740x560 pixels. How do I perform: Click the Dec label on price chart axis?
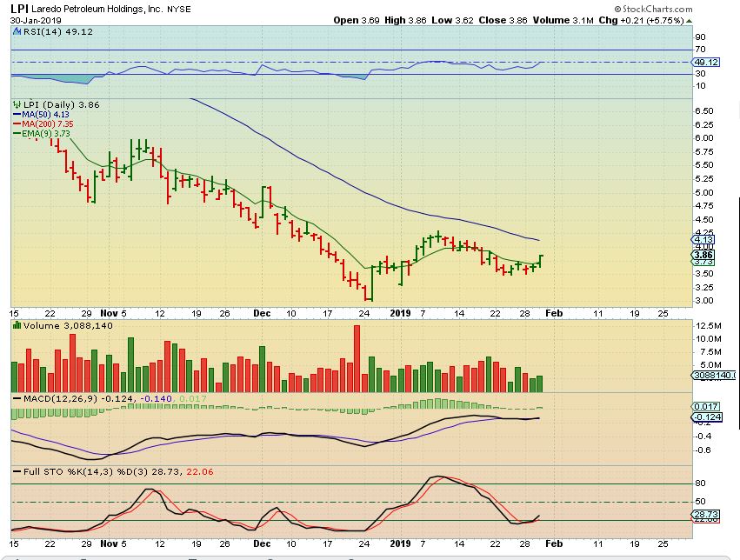(x=262, y=313)
